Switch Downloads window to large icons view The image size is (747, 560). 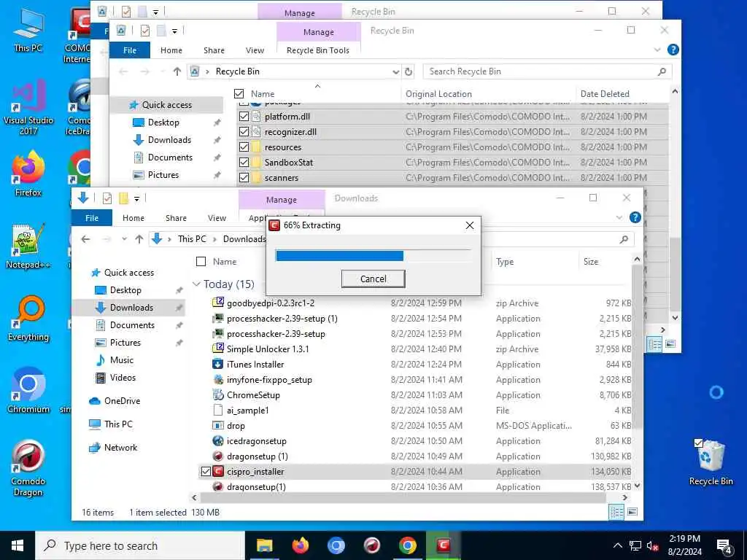point(632,512)
